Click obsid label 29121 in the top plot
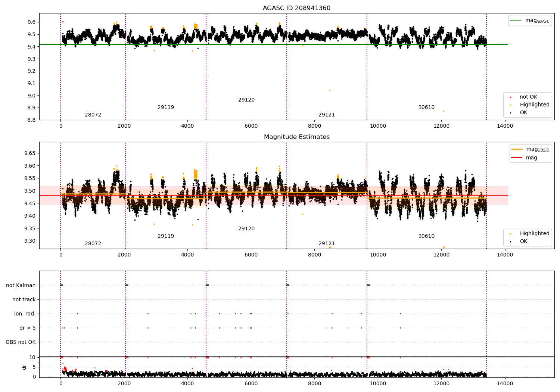560x392 pixels. click(x=327, y=115)
